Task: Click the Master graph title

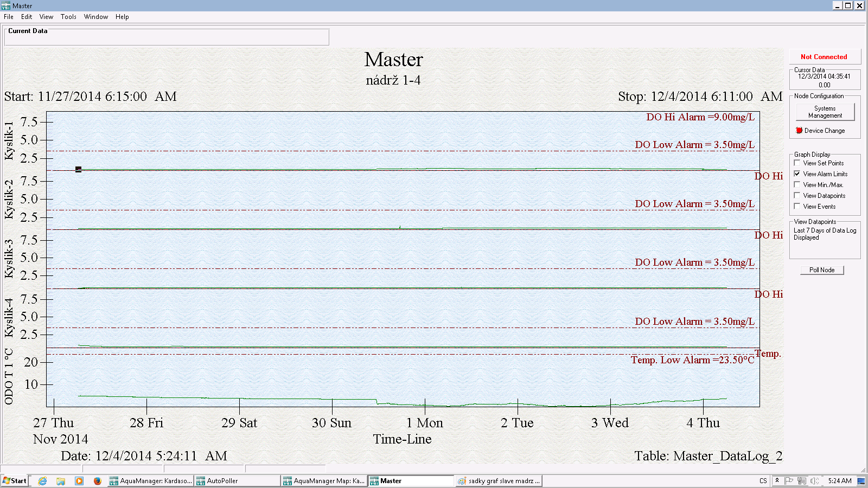Action: [x=393, y=60]
